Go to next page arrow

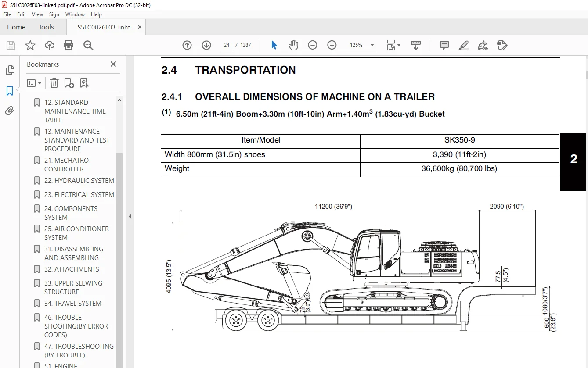(206, 45)
